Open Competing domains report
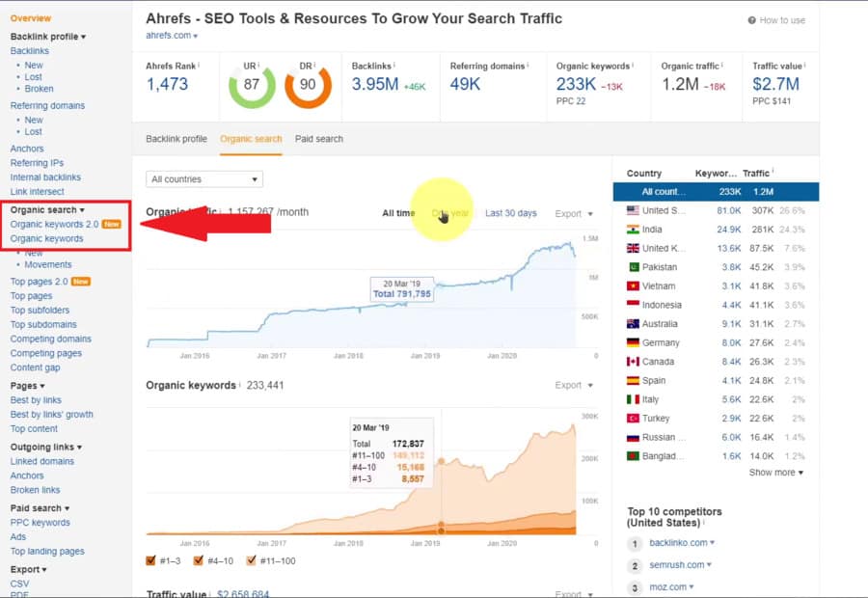Viewport: 868px width, 598px height. 51,339
